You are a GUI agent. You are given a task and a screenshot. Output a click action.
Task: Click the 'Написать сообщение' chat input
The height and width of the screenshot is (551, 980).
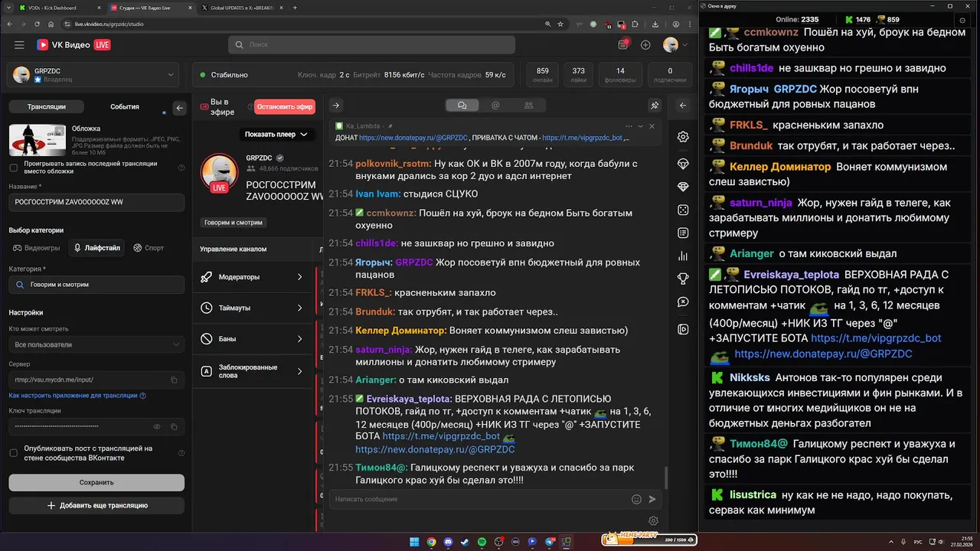click(x=479, y=499)
